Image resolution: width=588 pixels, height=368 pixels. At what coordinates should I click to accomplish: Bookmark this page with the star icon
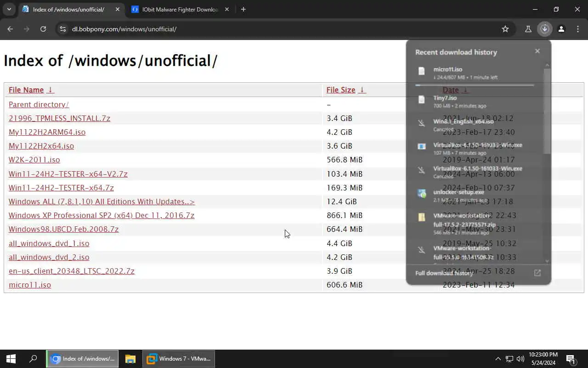505,29
